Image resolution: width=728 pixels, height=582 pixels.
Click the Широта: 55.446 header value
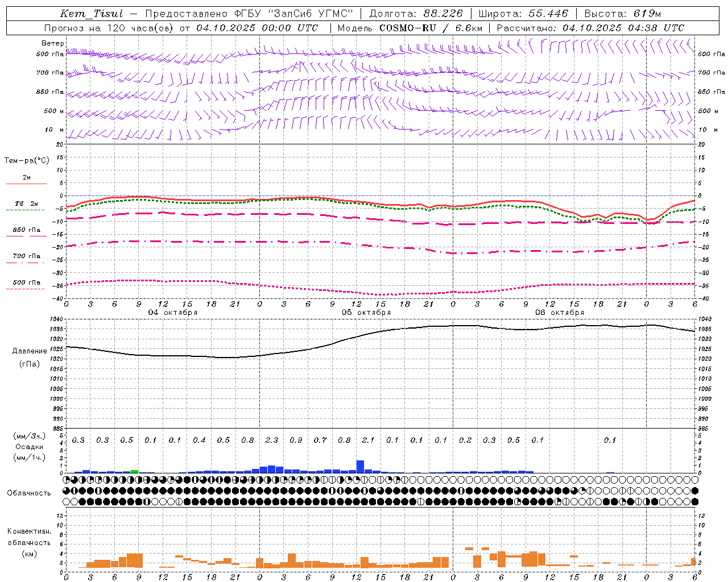[x=524, y=14]
